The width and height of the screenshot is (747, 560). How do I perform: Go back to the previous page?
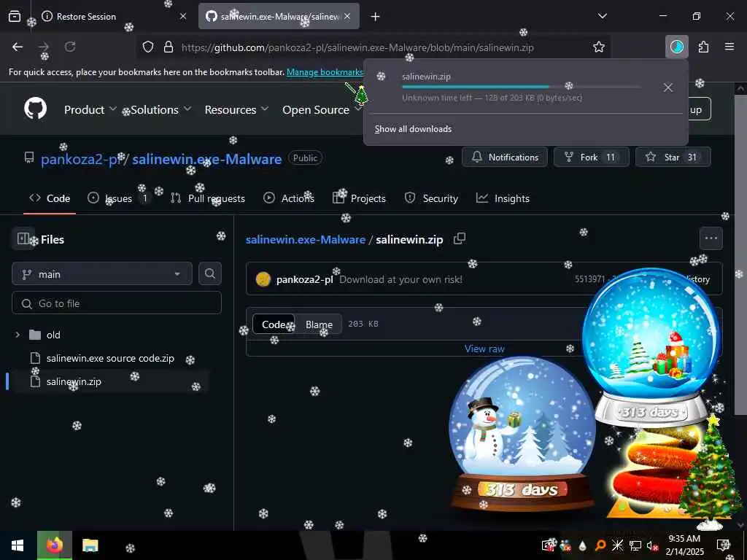(x=18, y=47)
